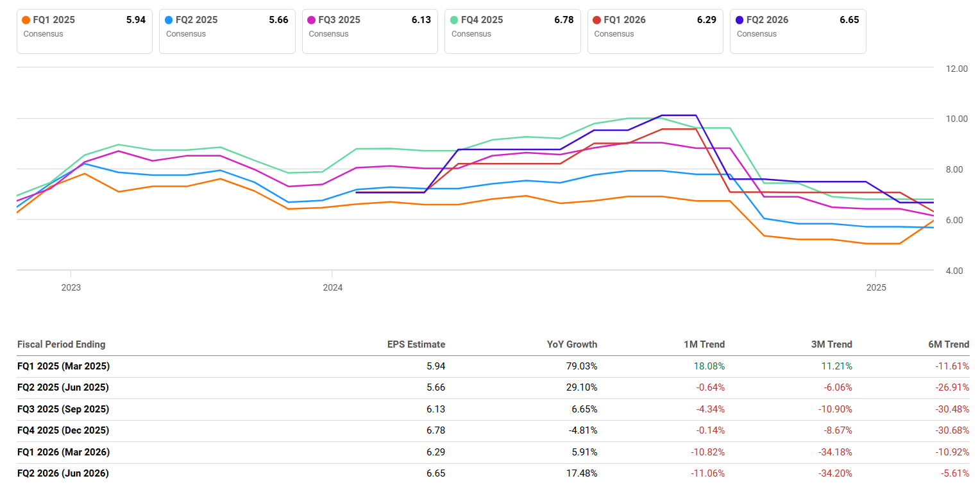Sort by the EPS Estimate column
980x483 pixels.
pyautogui.click(x=415, y=344)
